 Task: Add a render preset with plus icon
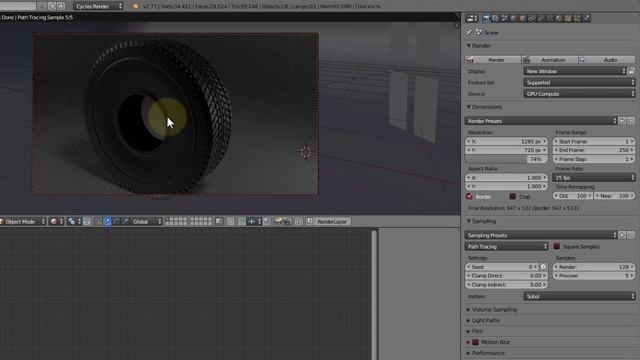pyautogui.click(x=622, y=121)
